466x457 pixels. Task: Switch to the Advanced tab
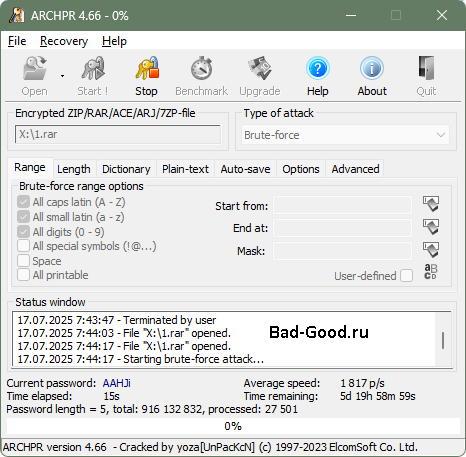(x=355, y=169)
